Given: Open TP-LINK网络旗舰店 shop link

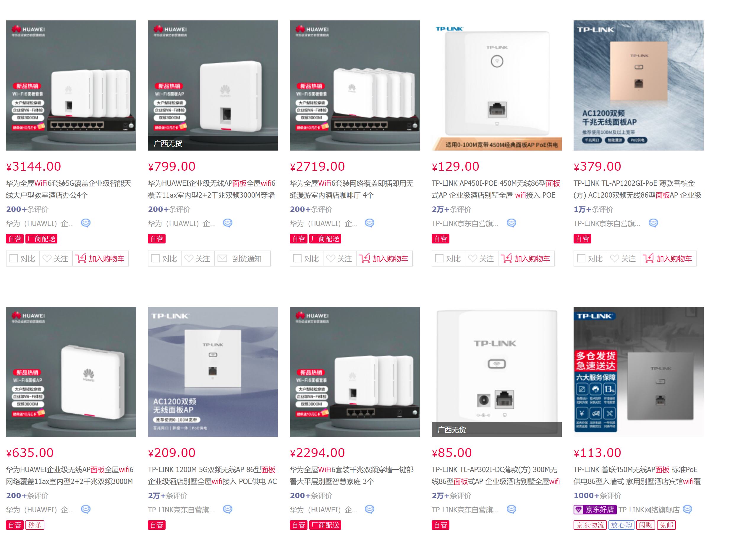Looking at the screenshot, I should tap(649, 510).
